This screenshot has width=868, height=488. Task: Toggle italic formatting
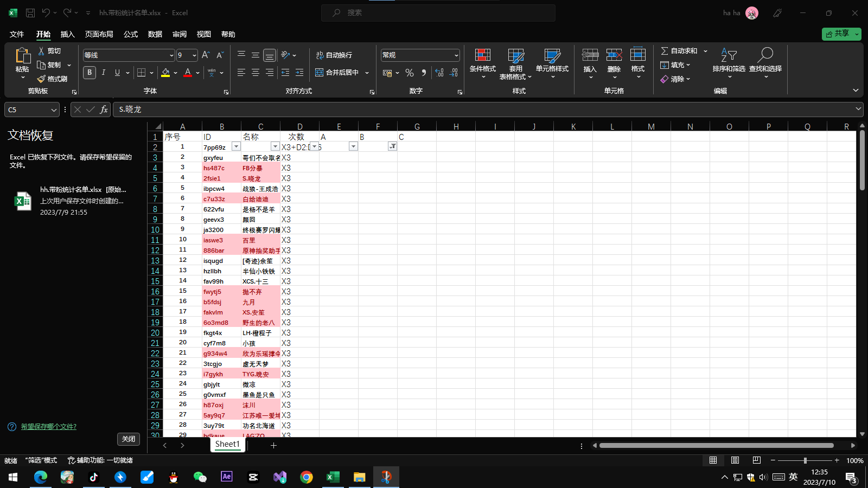tap(104, 73)
